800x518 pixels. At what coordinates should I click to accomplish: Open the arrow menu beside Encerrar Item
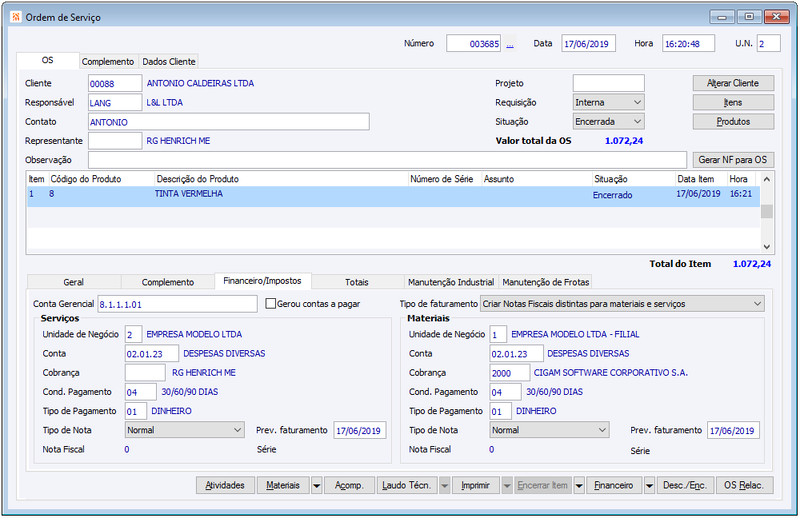click(579, 485)
